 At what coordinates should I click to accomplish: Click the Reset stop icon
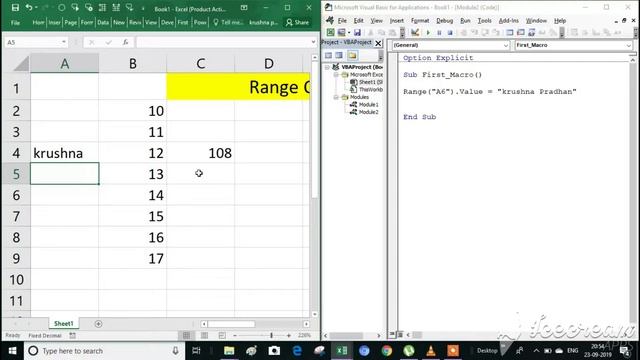(x=450, y=32)
